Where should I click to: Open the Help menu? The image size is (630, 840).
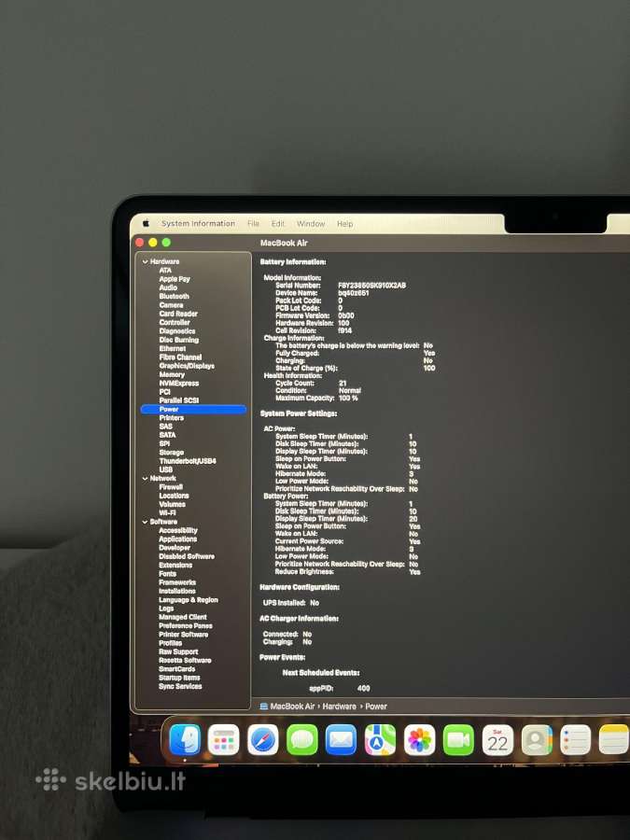point(344,224)
